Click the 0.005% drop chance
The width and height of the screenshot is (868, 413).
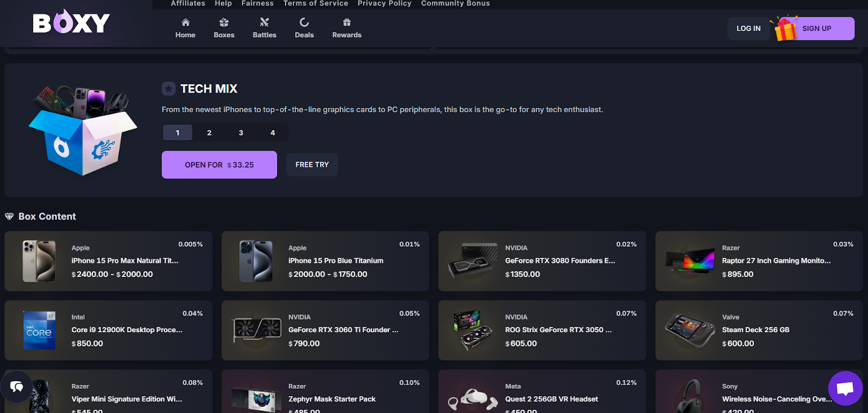[190, 244]
